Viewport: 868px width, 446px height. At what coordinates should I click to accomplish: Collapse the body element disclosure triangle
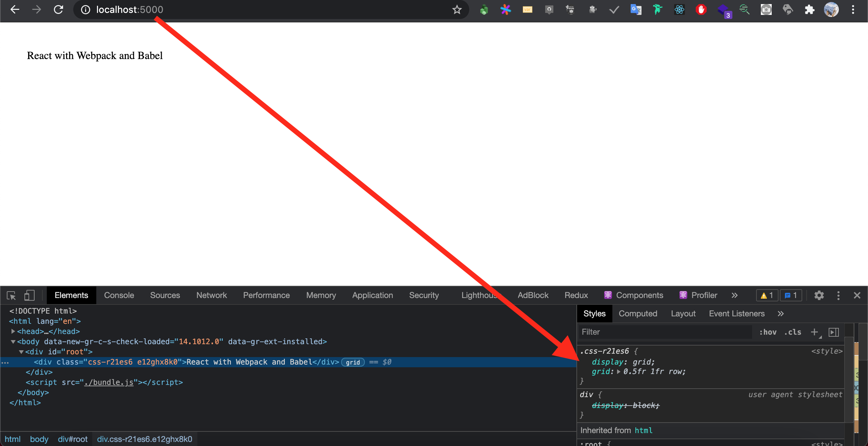[x=13, y=341]
